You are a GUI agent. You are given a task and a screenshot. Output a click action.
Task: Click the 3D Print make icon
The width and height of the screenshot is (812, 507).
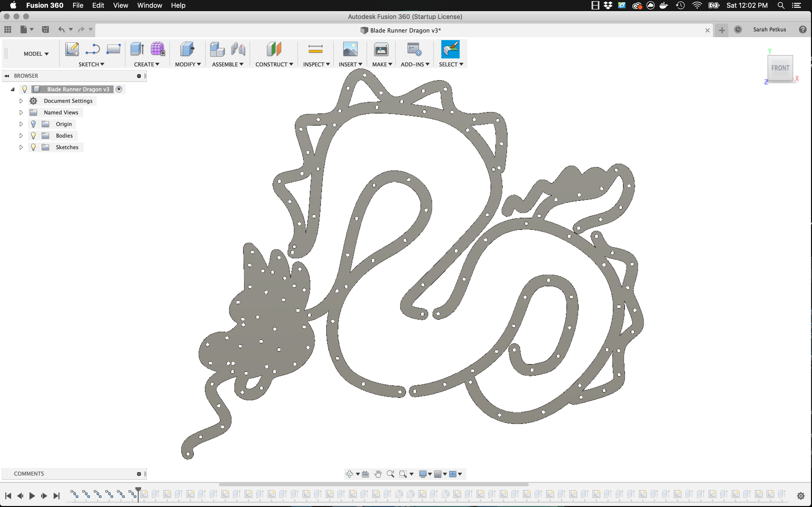tap(381, 49)
